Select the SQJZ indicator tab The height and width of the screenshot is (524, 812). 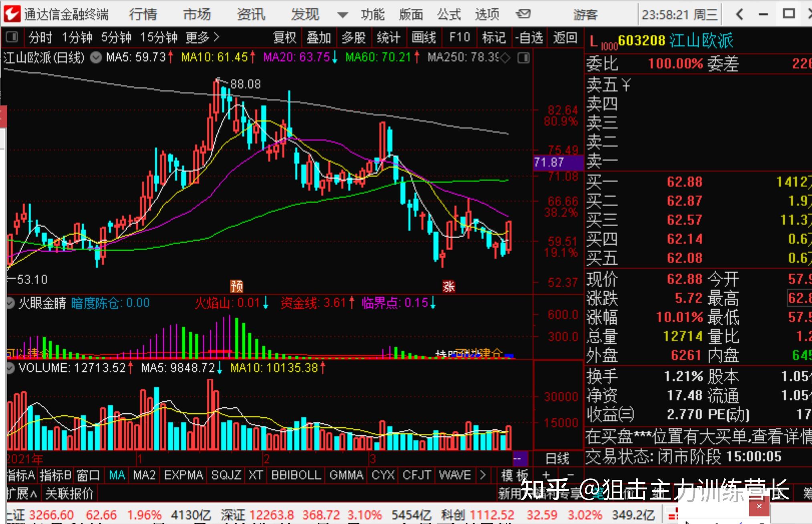(x=226, y=475)
